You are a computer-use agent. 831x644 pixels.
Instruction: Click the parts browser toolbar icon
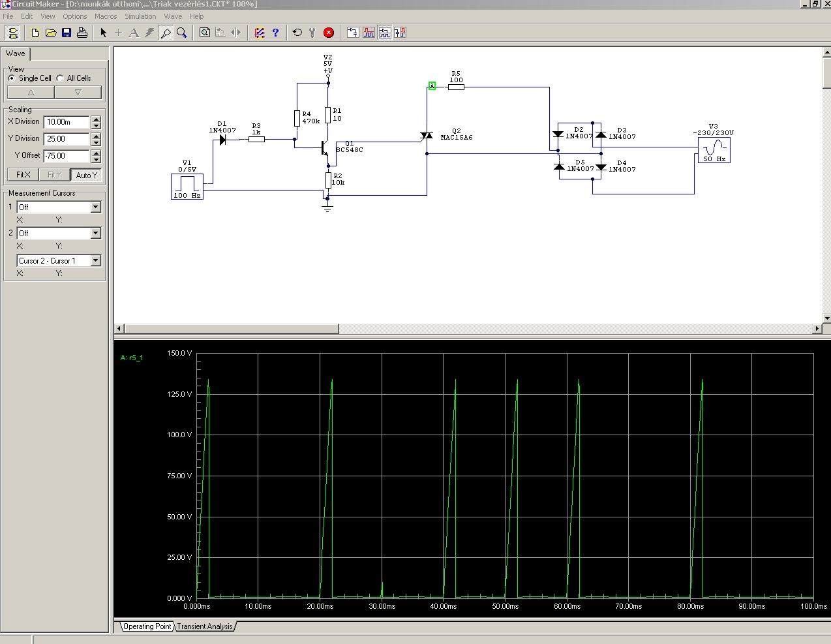(353, 33)
